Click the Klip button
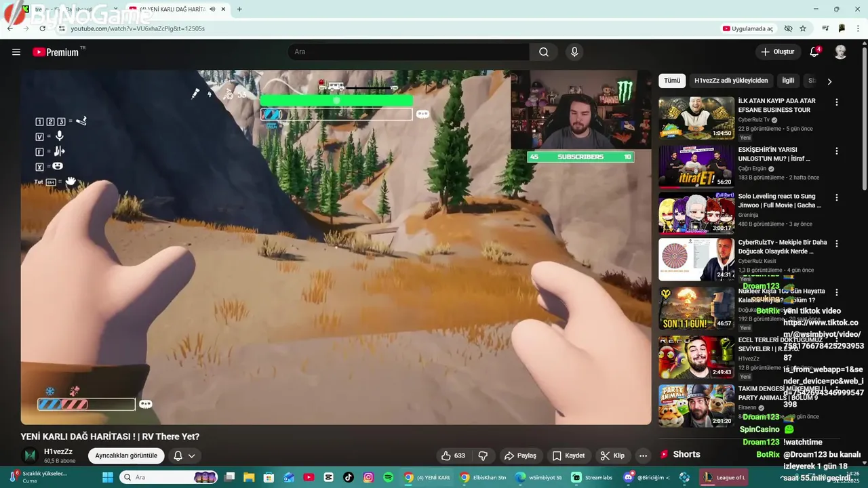This screenshot has height=488, width=868. pyautogui.click(x=613, y=455)
